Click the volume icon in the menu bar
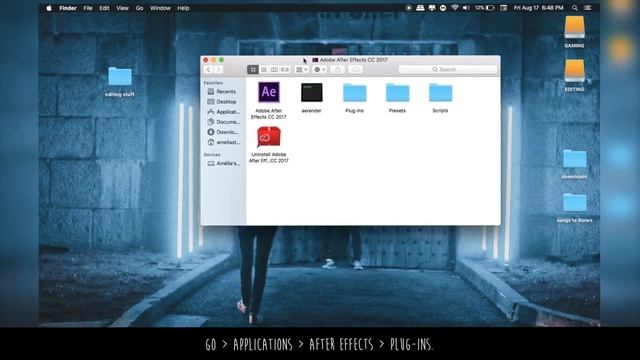Screen dimensions: 640x360 pyautogui.click(x=466, y=8)
